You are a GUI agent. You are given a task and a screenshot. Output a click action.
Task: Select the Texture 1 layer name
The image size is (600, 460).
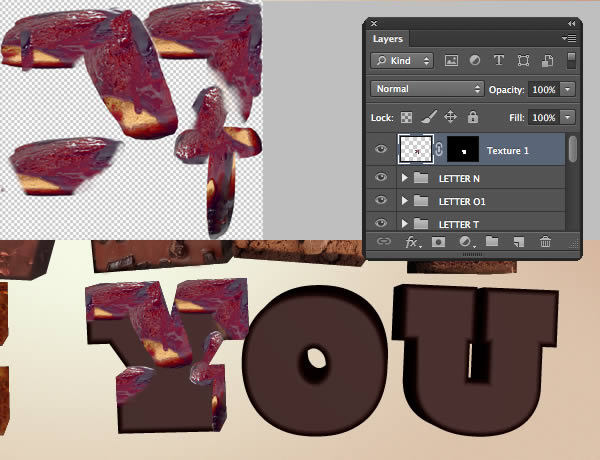(507, 151)
